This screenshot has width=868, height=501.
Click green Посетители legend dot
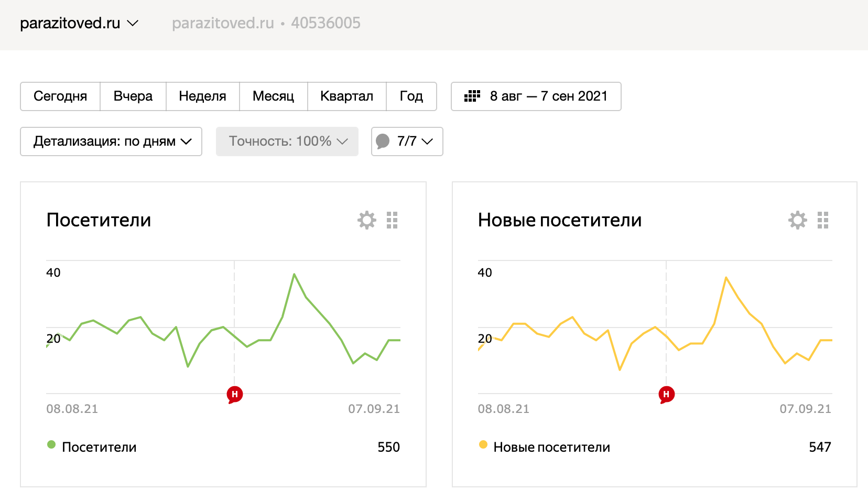tap(51, 445)
